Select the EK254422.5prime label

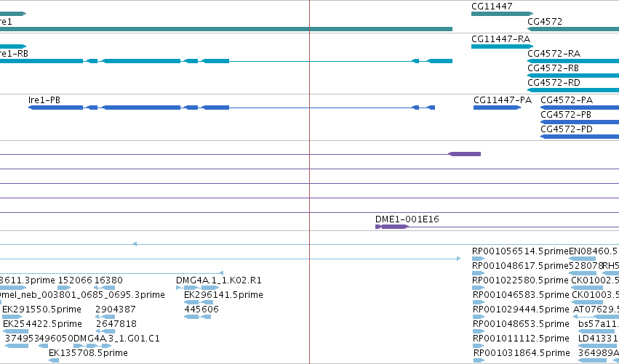click(43, 324)
